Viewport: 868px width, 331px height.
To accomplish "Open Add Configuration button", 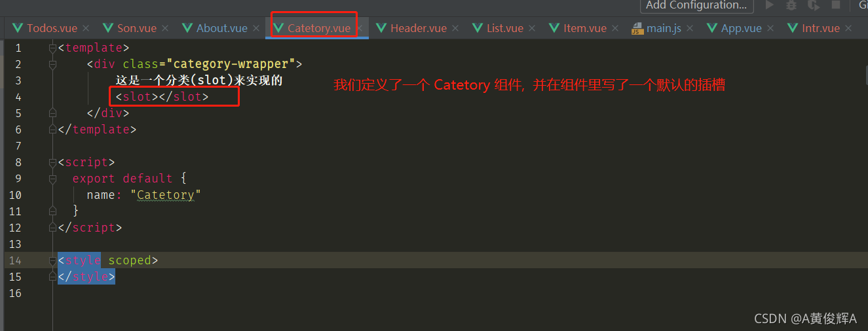I will click(x=696, y=5).
